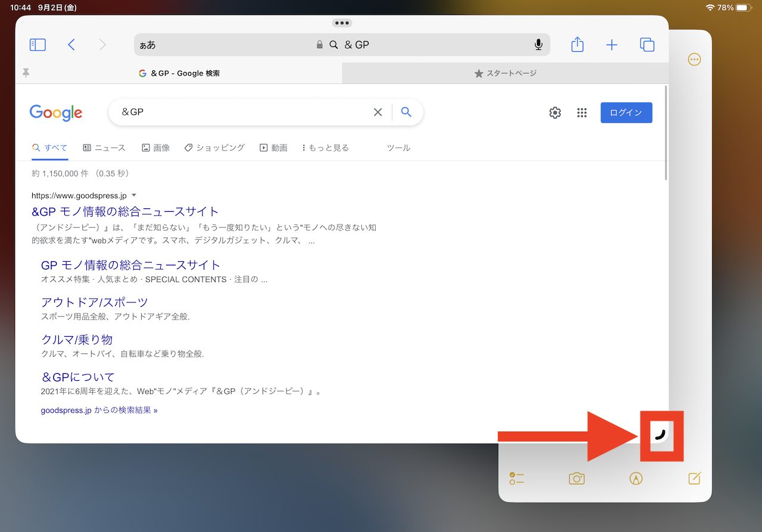Screen dimensions: 762x532
Task: Open the three-dot multitasking menu
Action: pyautogui.click(x=342, y=23)
